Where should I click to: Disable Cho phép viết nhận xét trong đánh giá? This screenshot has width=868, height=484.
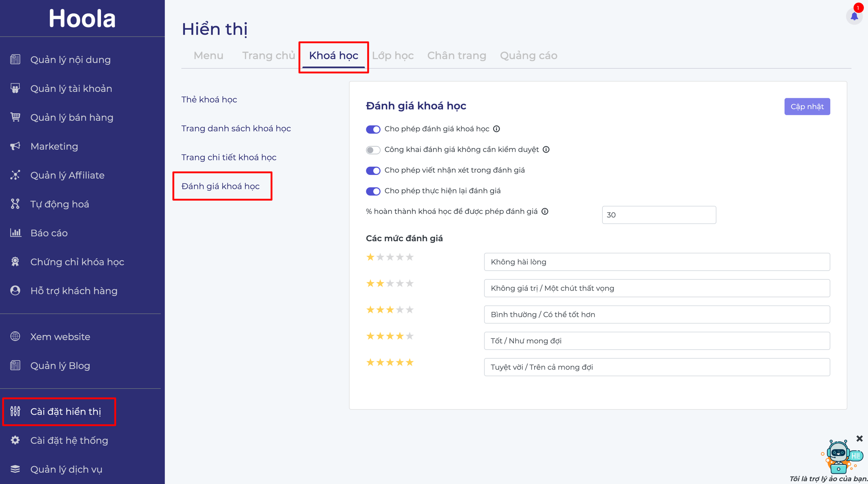[373, 170]
